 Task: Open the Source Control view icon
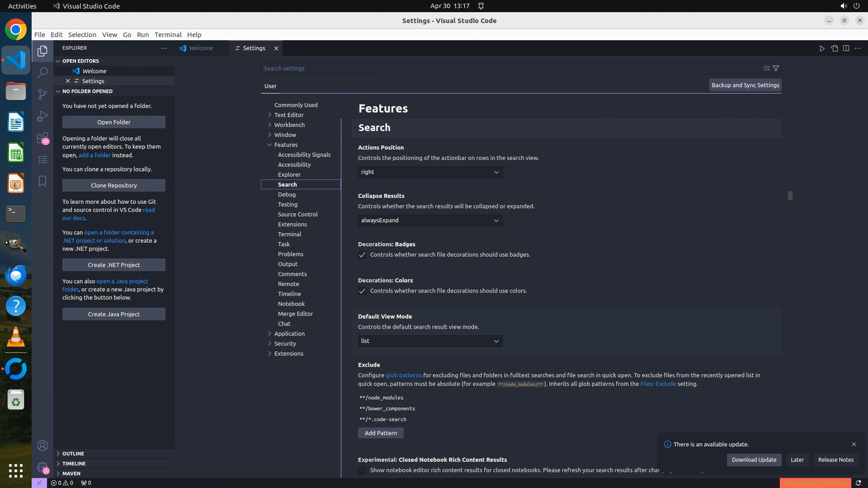42,94
